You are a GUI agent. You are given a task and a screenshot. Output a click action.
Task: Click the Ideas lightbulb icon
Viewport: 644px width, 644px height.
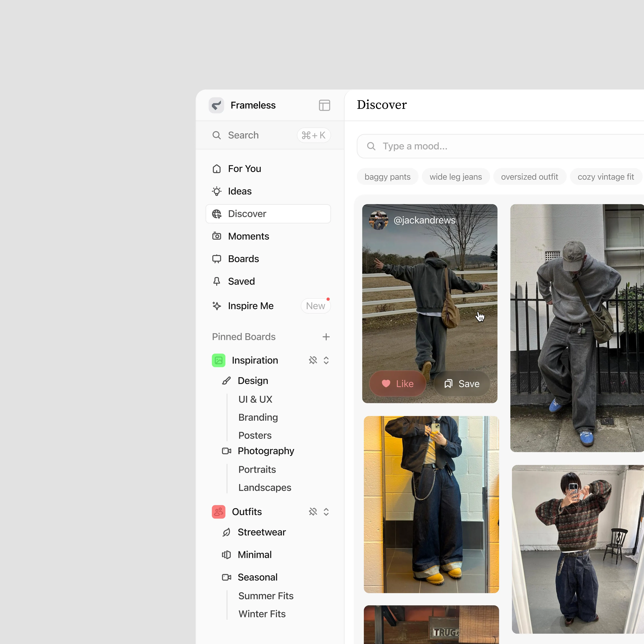coord(217,191)
